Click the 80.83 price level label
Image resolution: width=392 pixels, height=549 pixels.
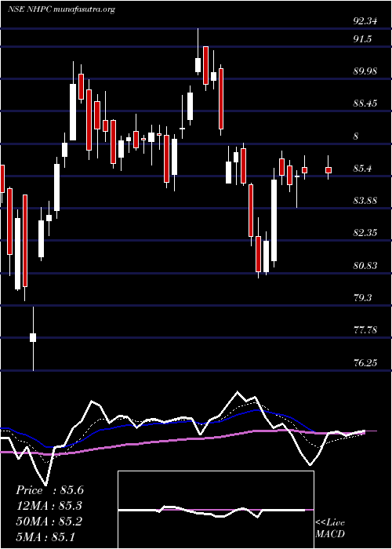(x=365, y=265)
